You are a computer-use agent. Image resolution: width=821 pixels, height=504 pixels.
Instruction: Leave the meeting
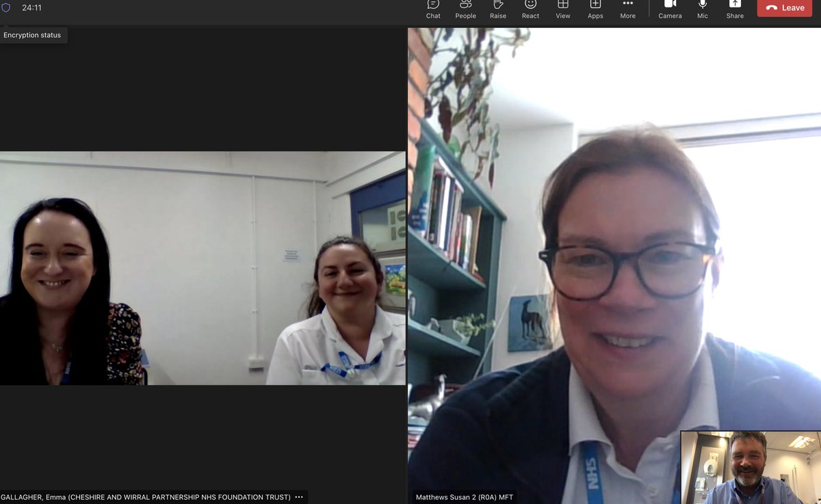(x=784, y=8)
